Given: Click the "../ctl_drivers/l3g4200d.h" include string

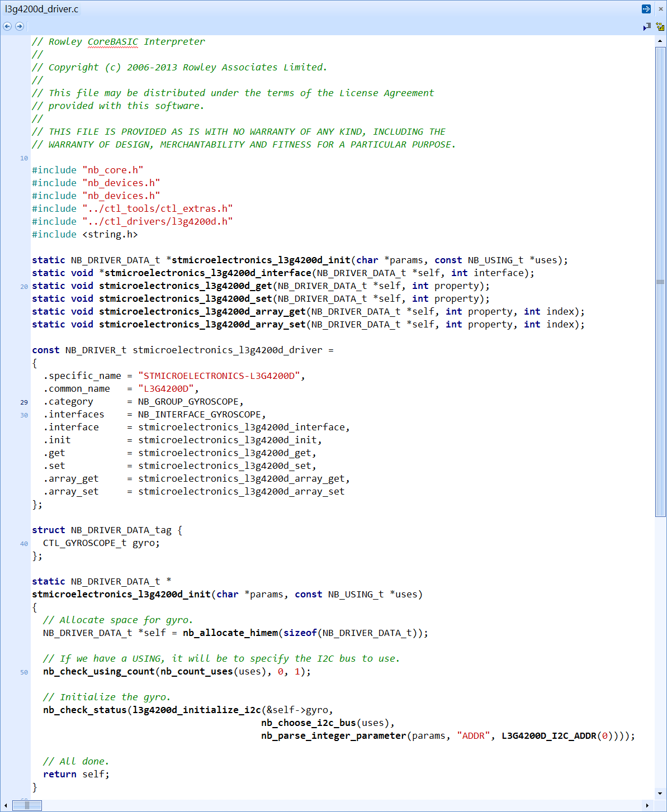Looking at the screenshot, I should (x=158, y=221).
